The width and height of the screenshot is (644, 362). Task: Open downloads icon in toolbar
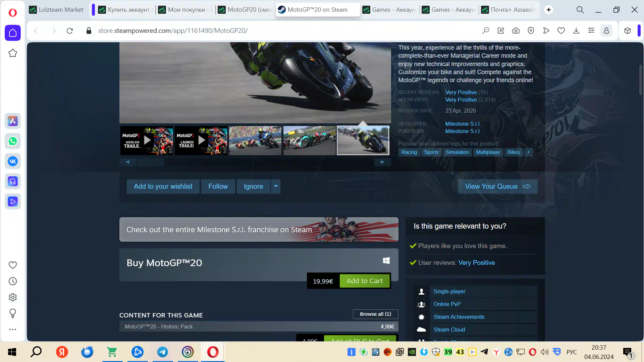pos(576,31)
